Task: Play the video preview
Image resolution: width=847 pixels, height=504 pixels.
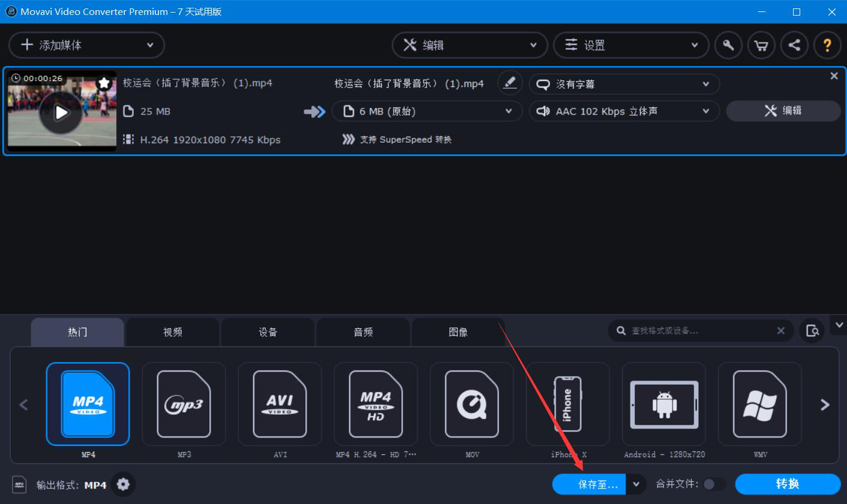Action: click(61, 112)
